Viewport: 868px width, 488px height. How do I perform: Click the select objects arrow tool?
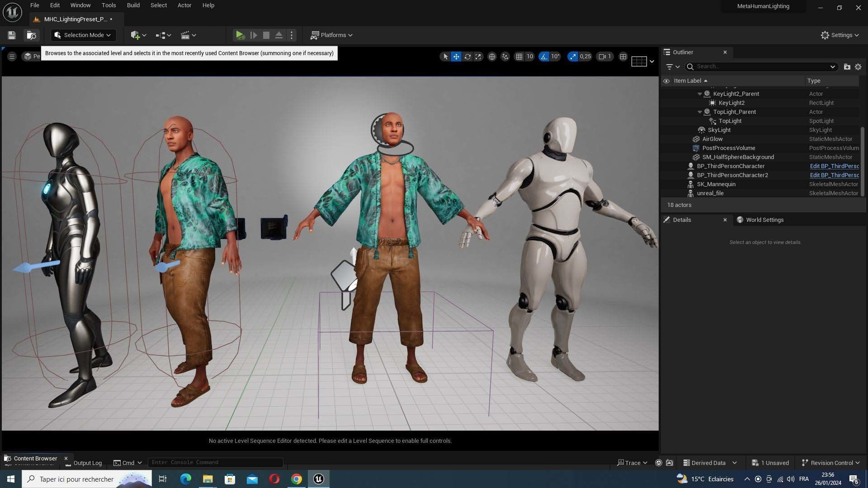click(445, 56)
